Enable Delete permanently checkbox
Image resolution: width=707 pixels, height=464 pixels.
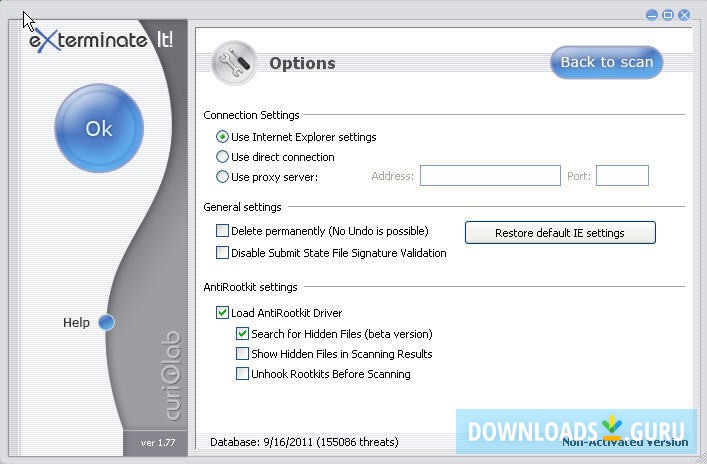[222, 231]
